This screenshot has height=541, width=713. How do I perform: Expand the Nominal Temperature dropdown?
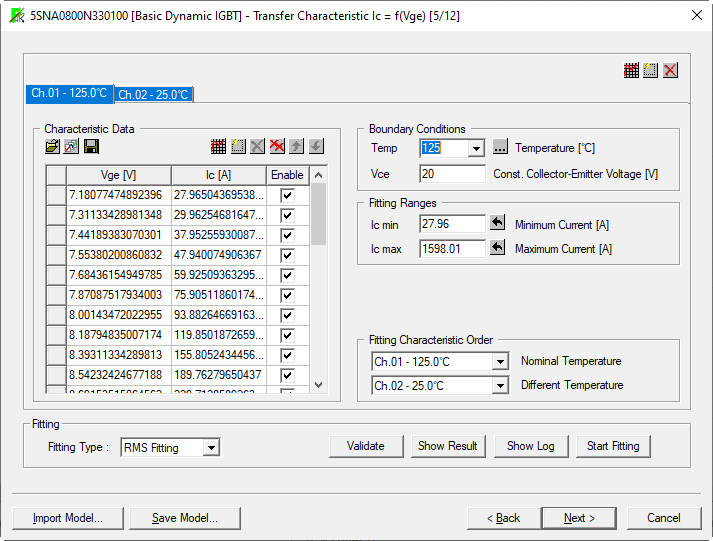click(500, 361)
